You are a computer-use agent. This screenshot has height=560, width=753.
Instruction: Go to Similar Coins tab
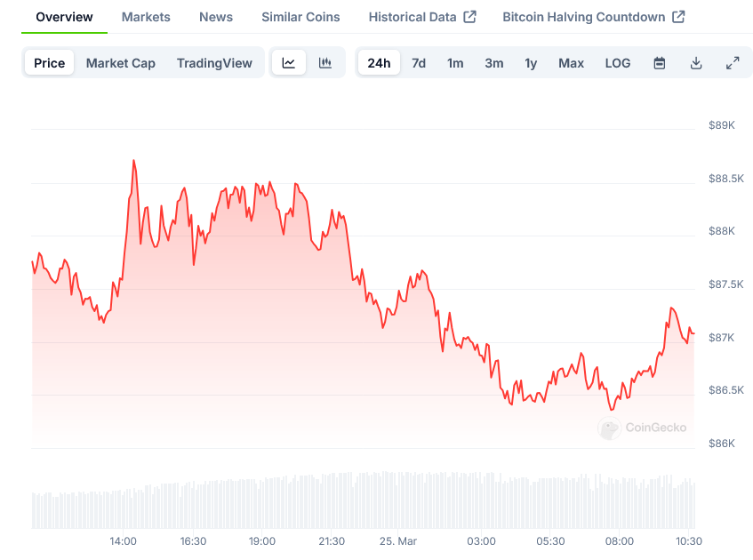[x=300, y=17]
